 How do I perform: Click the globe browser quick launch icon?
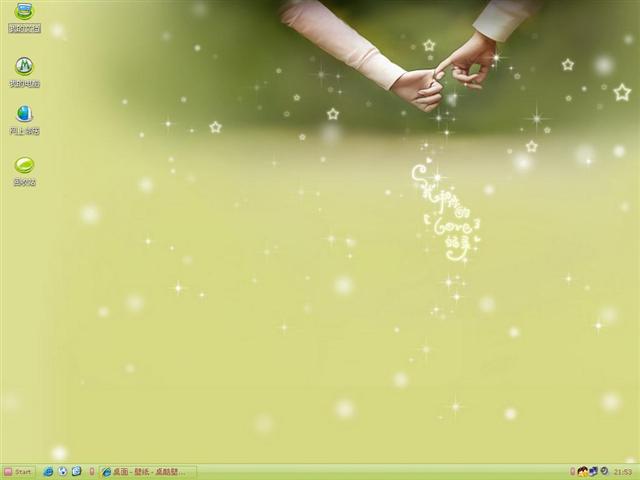[x=62, y=471]
